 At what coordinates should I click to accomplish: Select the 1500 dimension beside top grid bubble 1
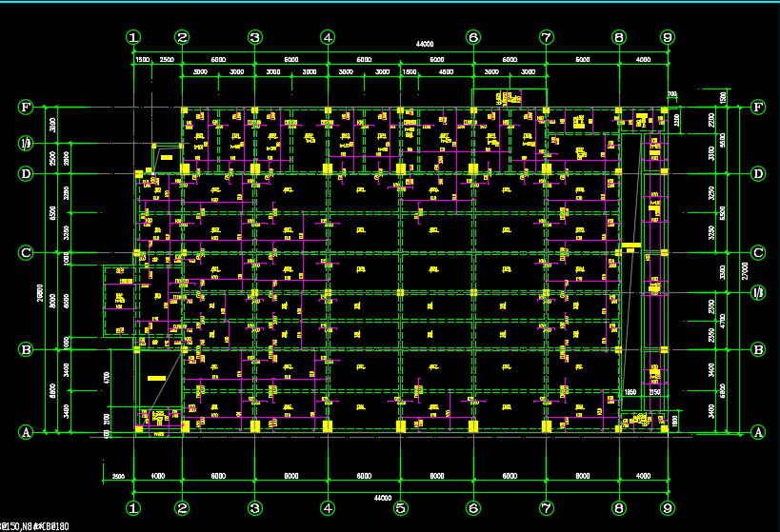tap(142, 60)
